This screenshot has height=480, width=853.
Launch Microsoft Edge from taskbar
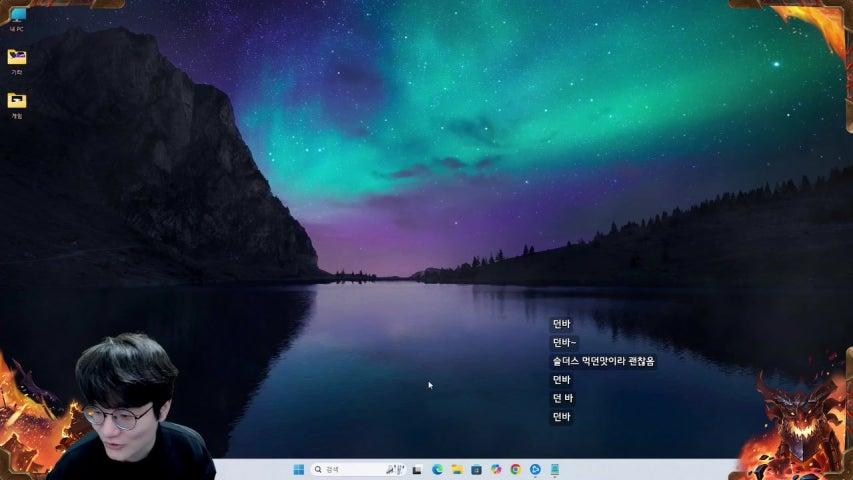coord(437,469)
